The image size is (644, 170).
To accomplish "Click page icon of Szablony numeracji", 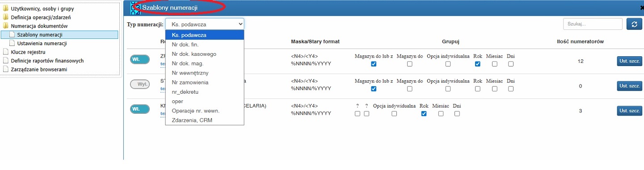I will pos(13,35).
